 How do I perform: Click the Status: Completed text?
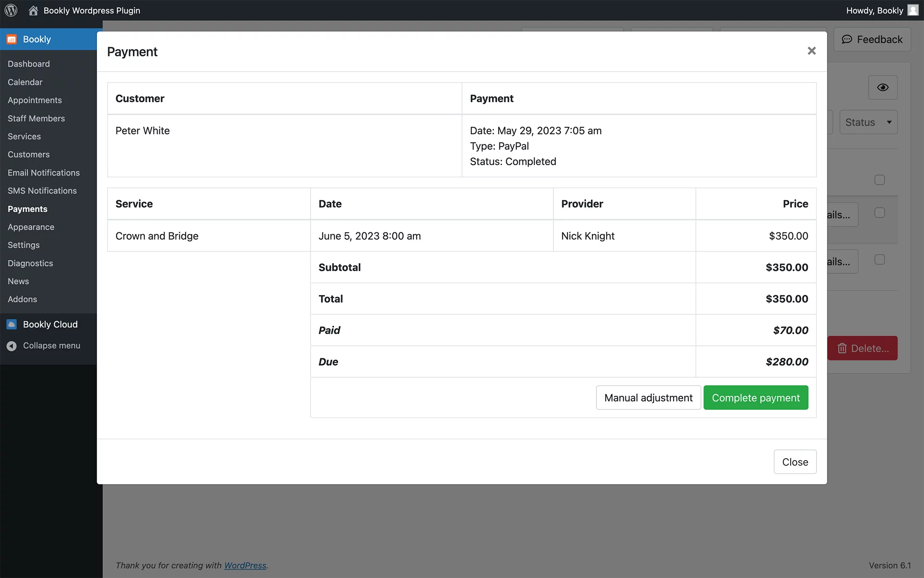click(513, 161)
